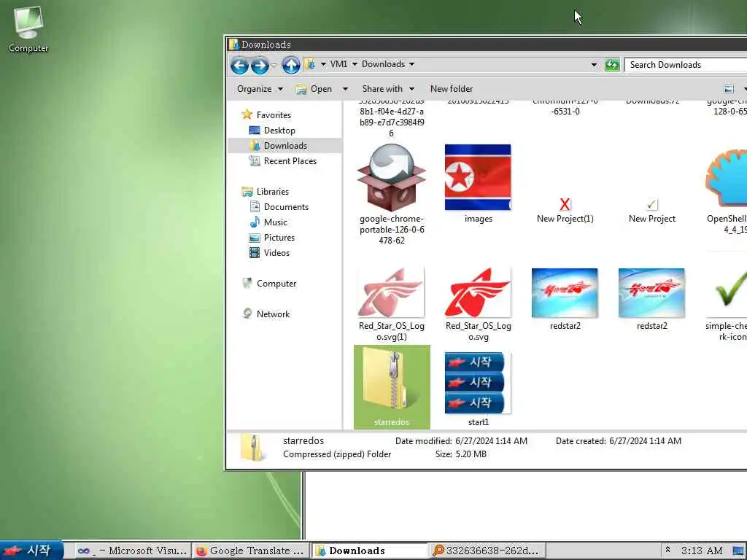The image size is (747, 560).
Task: Switch to Google Translate taskbar item
Action: (x=250, y=551)
